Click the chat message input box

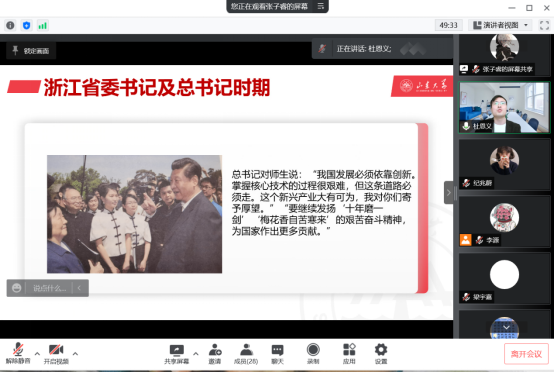coord(49,288)
